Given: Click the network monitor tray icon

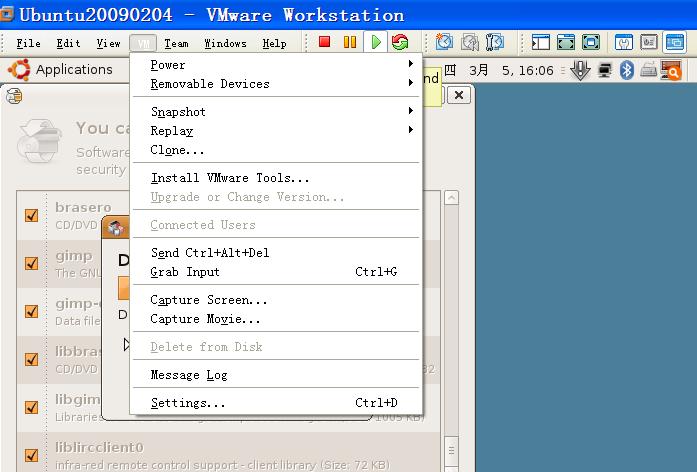Looking at the screenshot, I should [x=605, y=70].
